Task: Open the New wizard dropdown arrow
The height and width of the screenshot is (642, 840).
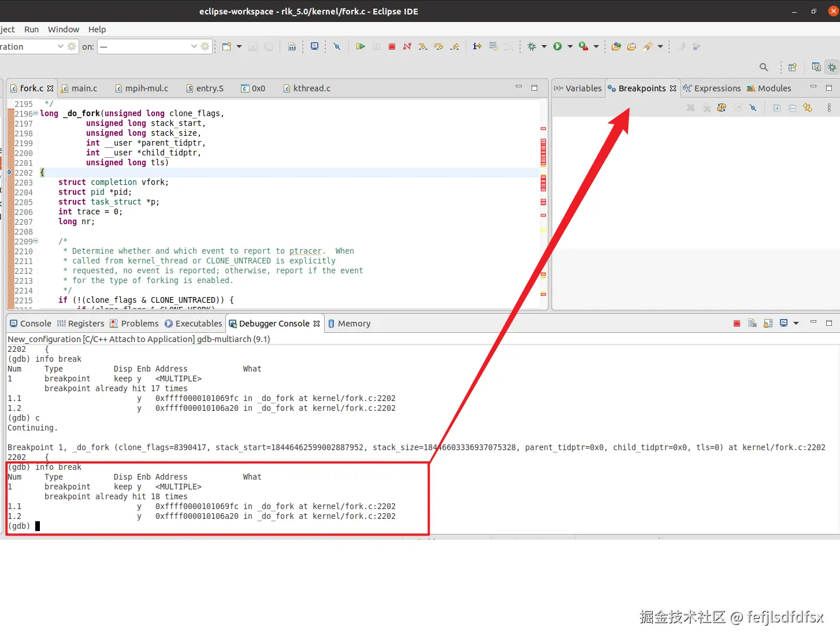Action: (239, 46)
